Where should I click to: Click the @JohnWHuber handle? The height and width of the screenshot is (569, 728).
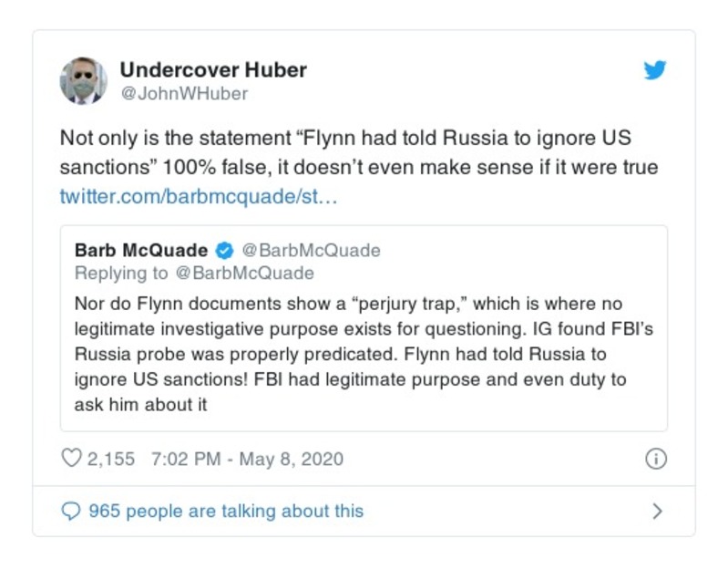[183, 94]
